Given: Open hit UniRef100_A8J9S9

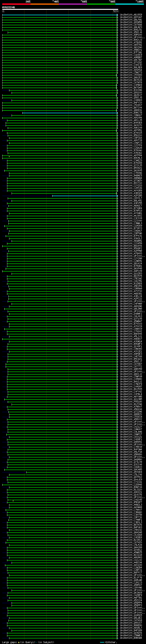Looking at the screenshot, I should [131, 15].
